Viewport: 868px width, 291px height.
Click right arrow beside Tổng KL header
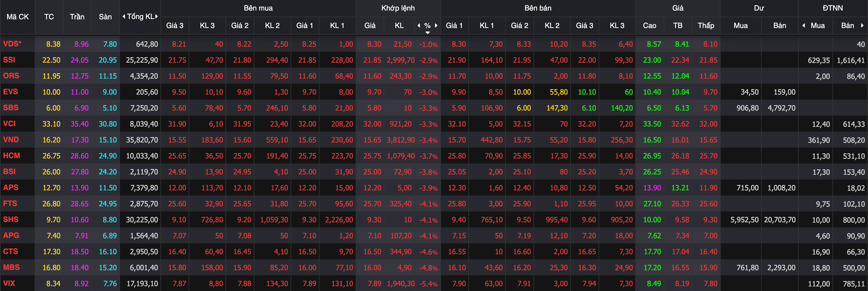(156, 17)
